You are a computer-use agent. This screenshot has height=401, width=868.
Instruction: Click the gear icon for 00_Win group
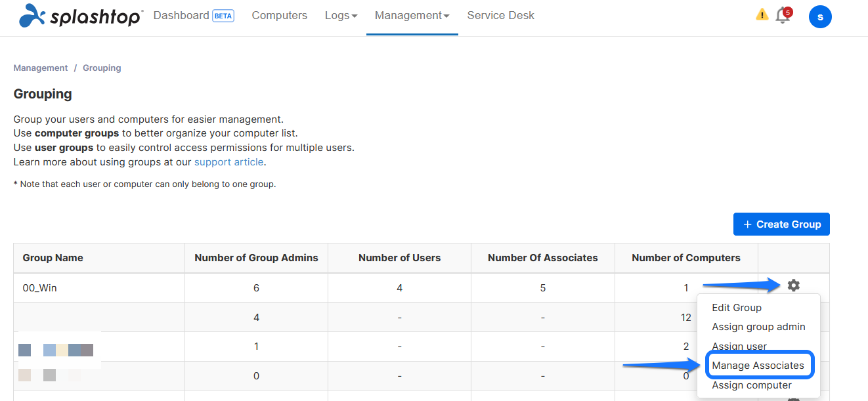pos(794,285)
